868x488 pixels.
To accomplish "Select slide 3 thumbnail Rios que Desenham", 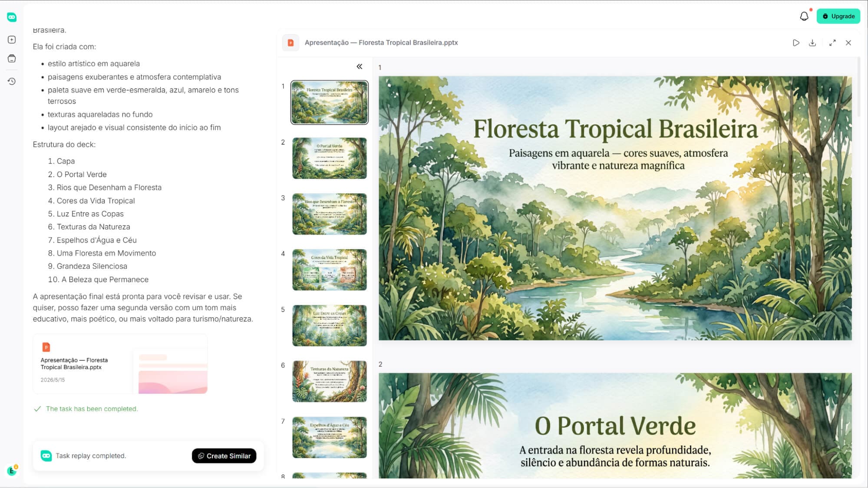I will [329, 214].
